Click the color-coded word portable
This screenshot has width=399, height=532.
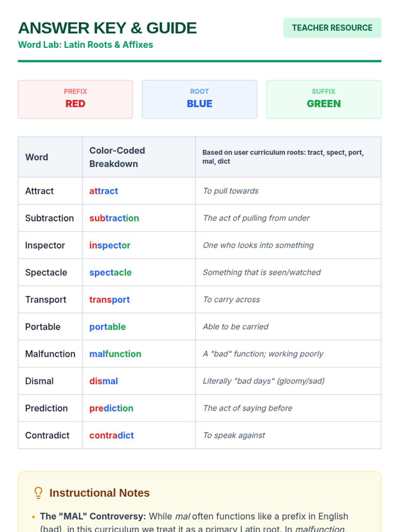[107, 327]
